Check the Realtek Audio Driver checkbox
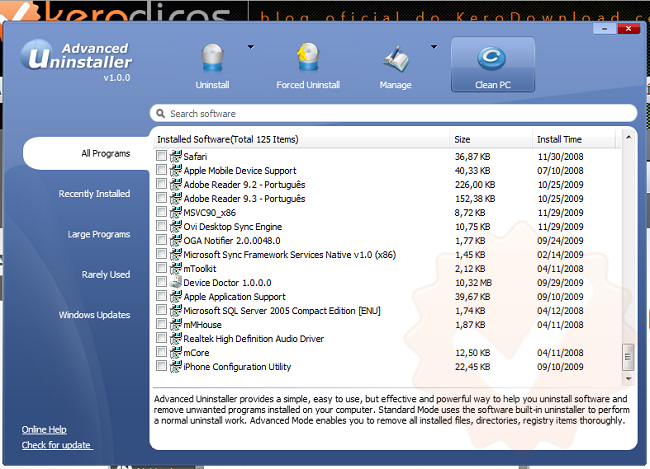 161,338
